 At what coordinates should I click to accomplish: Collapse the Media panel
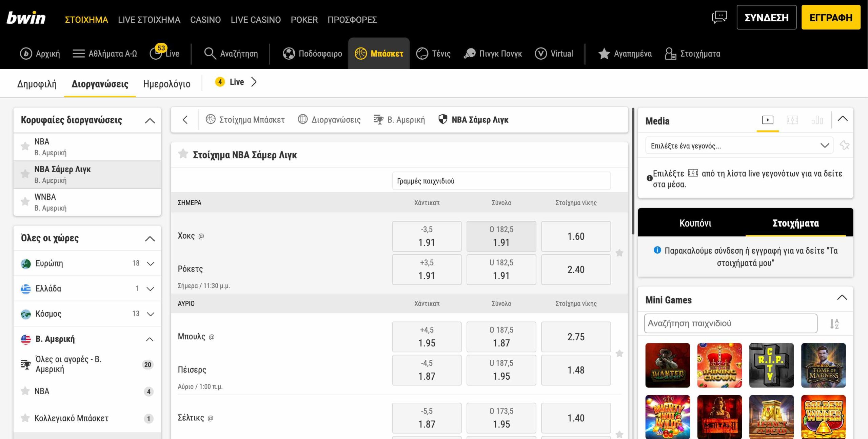click(843, 119)
